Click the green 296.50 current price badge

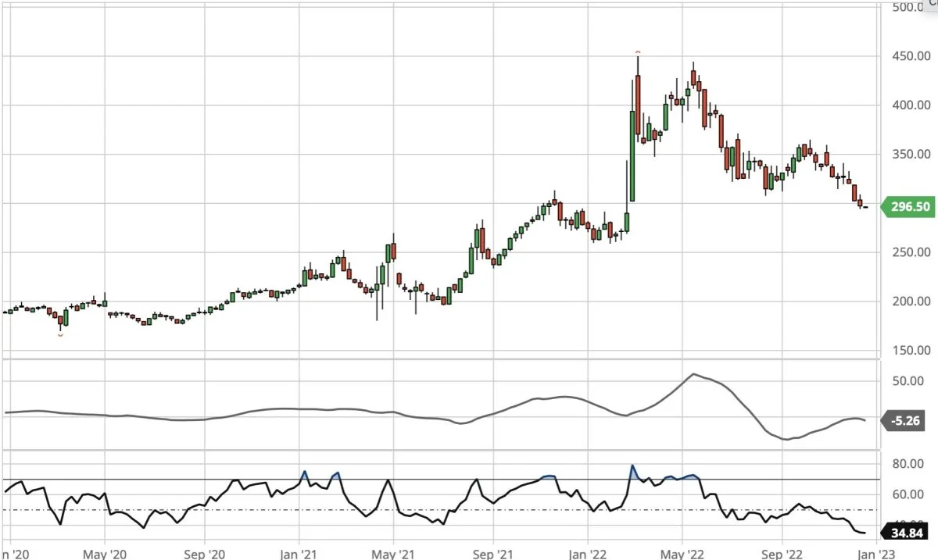tap(907, 207)
